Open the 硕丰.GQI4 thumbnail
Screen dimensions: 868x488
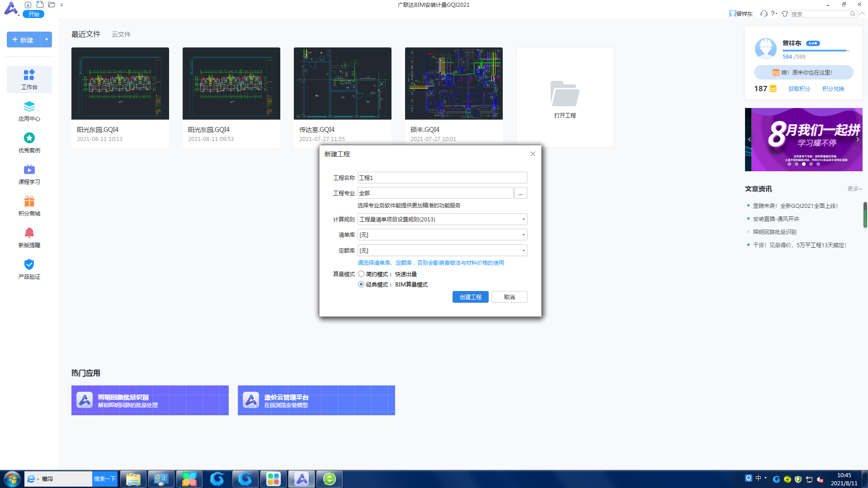tap(454, 84)
